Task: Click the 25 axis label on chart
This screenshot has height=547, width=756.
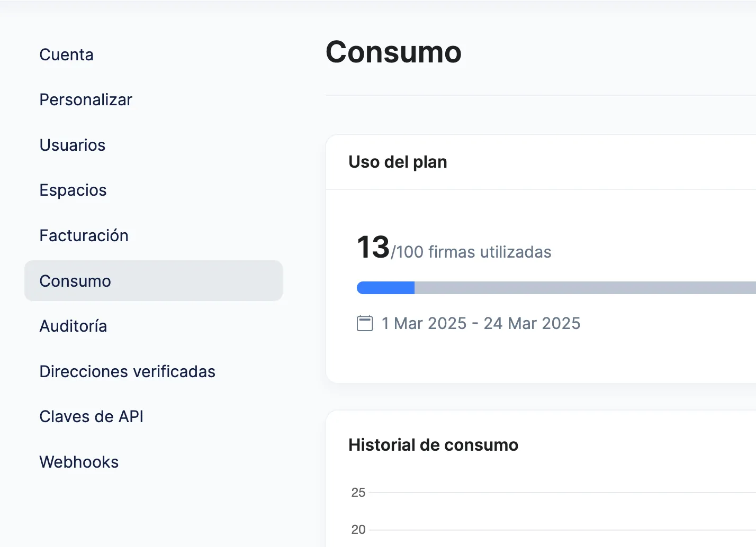Action: (x=358, y=493)
